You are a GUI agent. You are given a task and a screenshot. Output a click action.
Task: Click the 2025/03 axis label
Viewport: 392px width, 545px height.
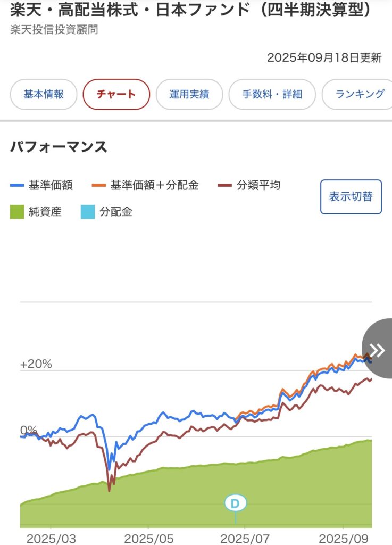[x=51, y=539]
